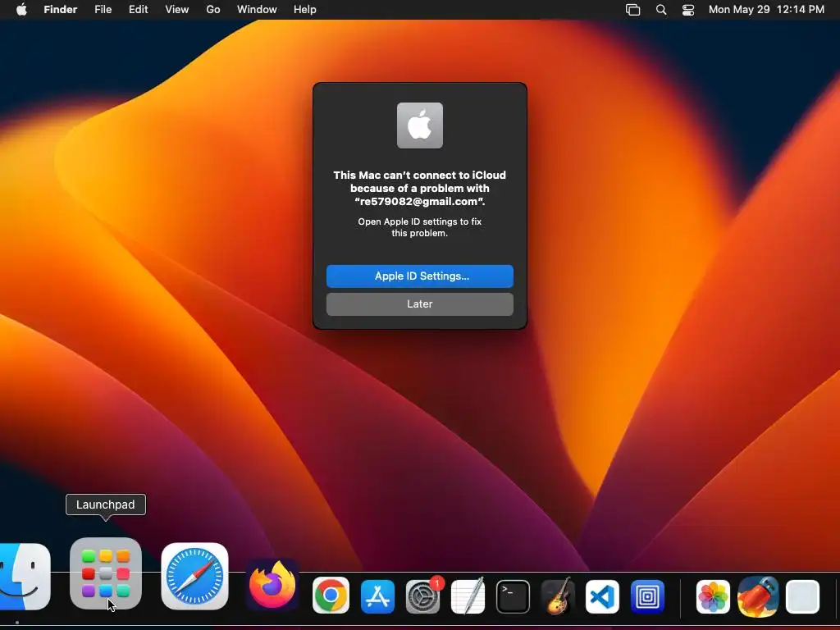Open System Settings with notification badge

(x=424, y=596)
